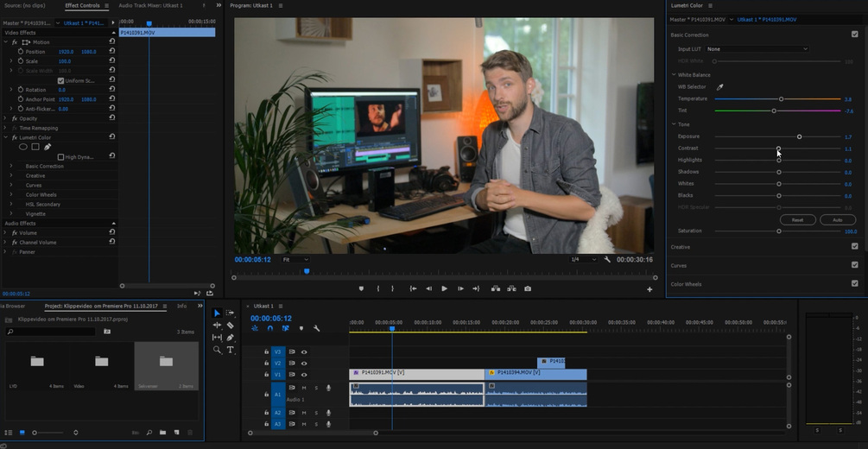Show hidden panel tabs in project panel
Screen dimensions: 868x449
tap(200, 307)
